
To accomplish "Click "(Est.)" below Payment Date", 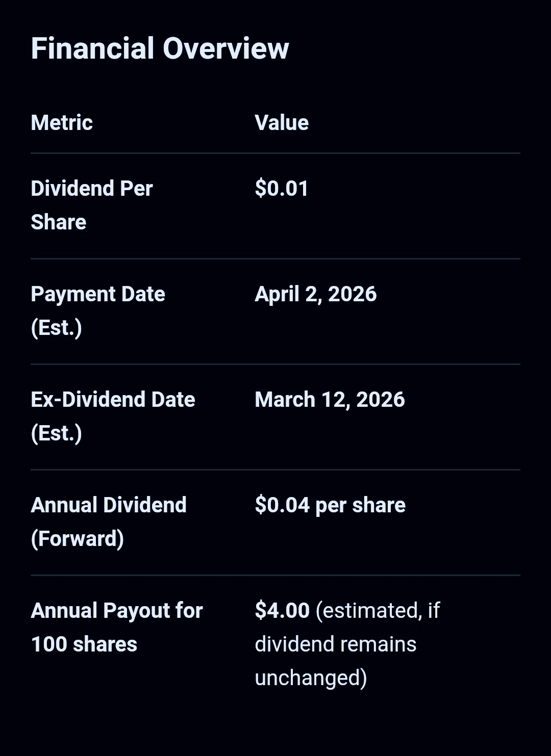I will tap(56, 328).
